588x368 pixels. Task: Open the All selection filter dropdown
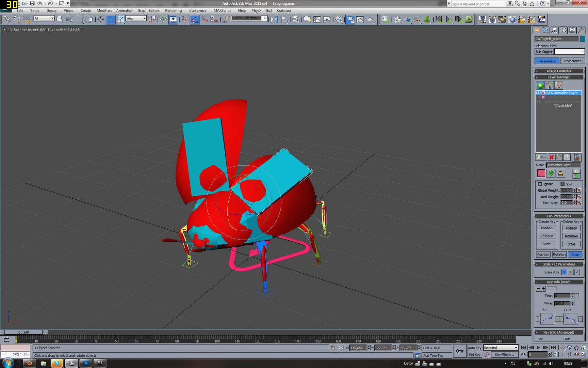coord(44,18)
